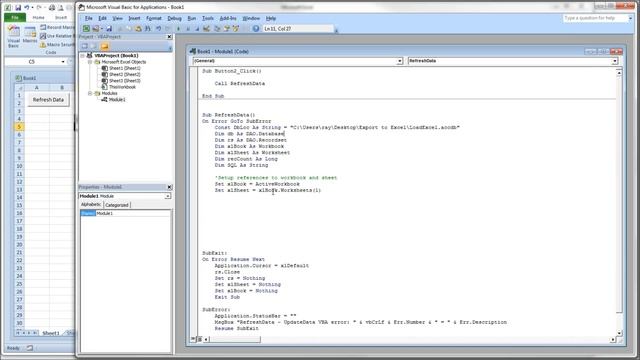Image resolution: width=640 pixels, height=360 pixels.
Task: Save workbook via Excel quick access disk
Action: [x=18, y=7]
